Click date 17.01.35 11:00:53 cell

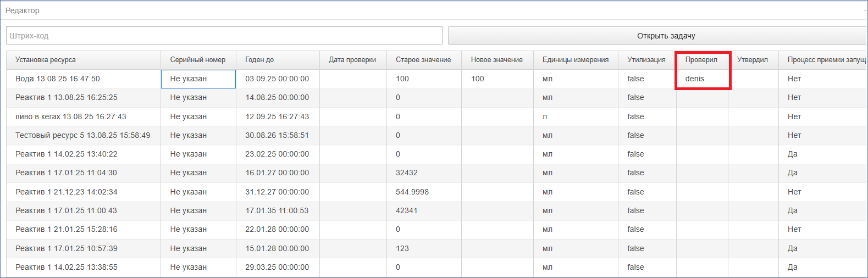click(x=278, y=210)
